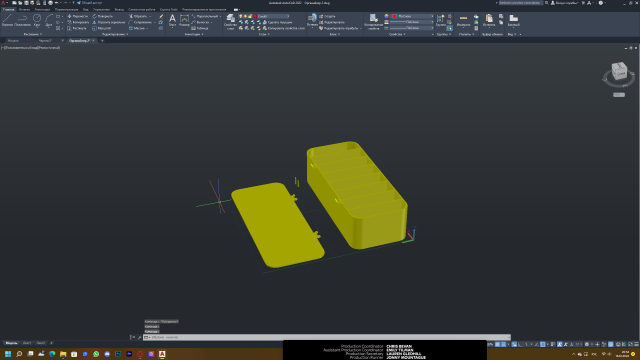The image size is (640, 360).
Task: Select the Circle (Круг) tool
Action: (37, 20)
